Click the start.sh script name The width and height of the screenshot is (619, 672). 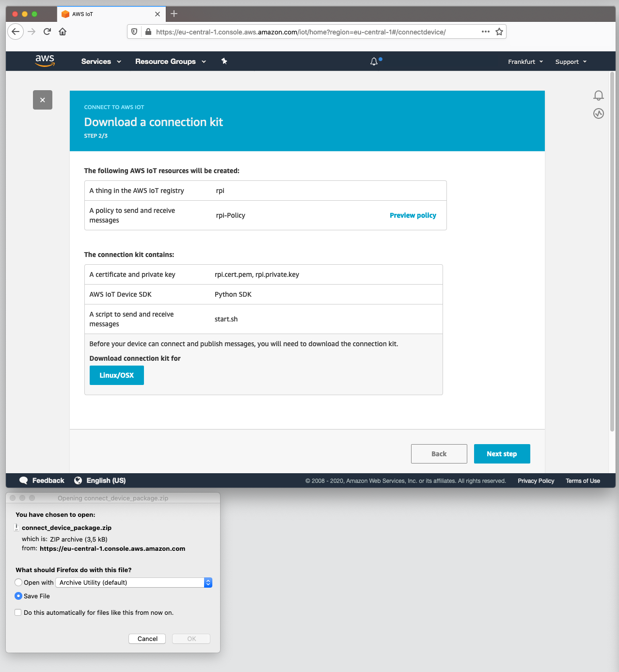point(226,319)
